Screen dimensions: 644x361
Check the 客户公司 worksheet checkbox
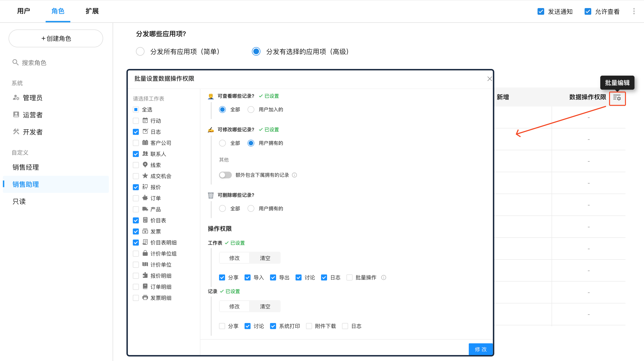[x=136, y=143]
